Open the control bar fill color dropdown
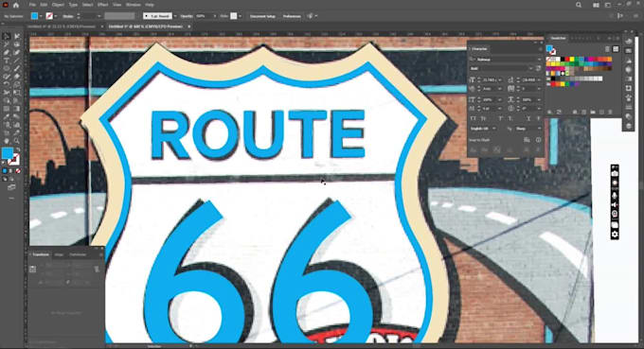The height and width of the screenshot is (349, 644). click(41, 16)
